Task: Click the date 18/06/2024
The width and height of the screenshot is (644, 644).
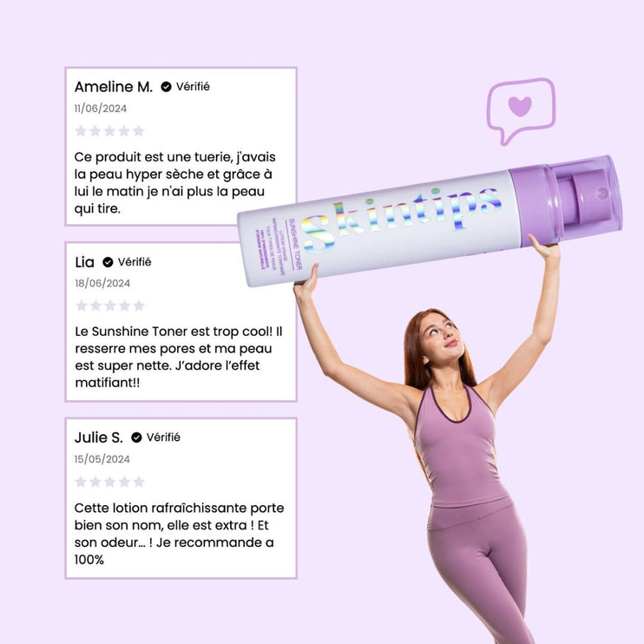Action: (x=102, y=284)
